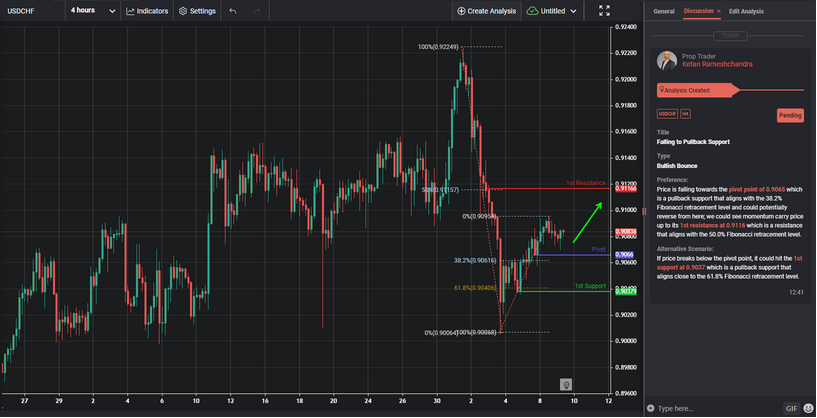The width and height of the screenshot is (817, 418).
Task: Switch to the Discussion tab
Action: click(699, 11)
